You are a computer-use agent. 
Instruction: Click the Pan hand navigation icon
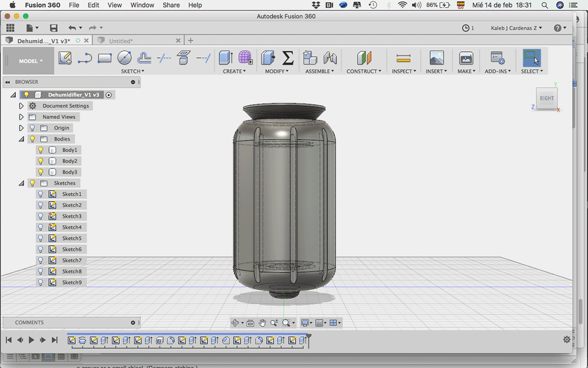(x=262, y=323)
